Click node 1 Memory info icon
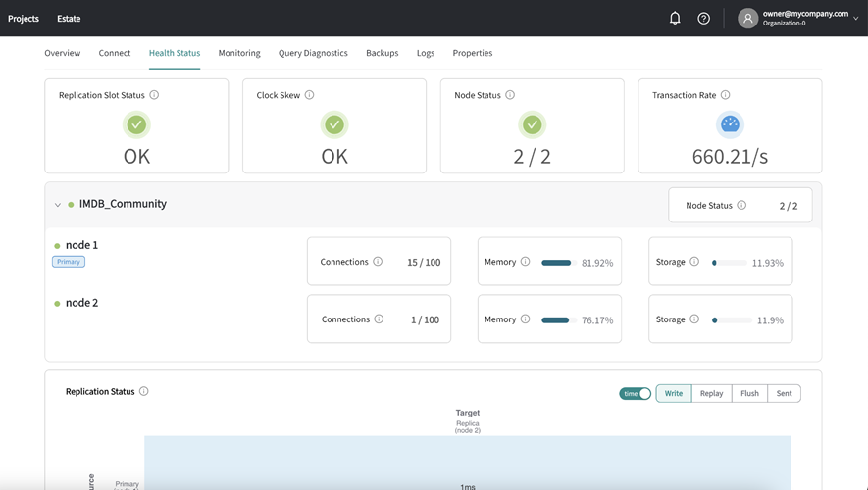Image resolution: width=868 pixels, height=490 pixels. point(525,262)
